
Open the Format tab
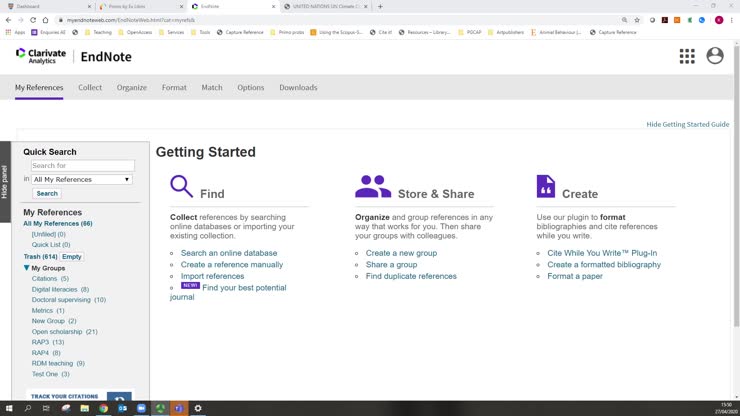(x=174, y=87)
